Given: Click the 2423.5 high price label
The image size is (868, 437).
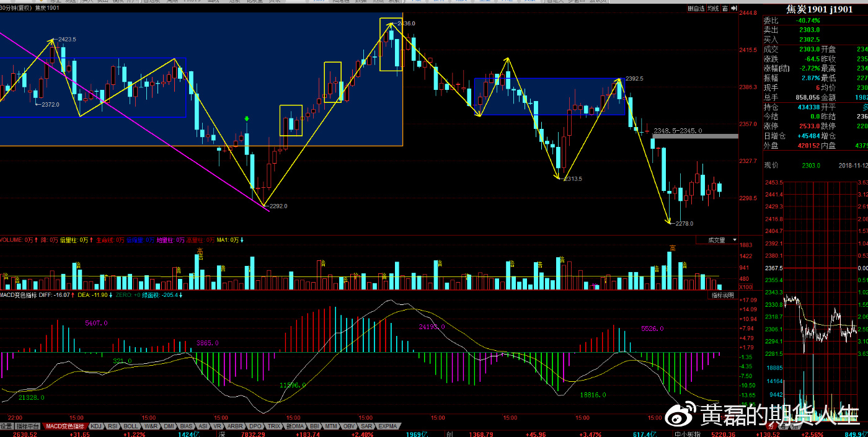Looking at the screenshot, I should (x=67, y=39).
